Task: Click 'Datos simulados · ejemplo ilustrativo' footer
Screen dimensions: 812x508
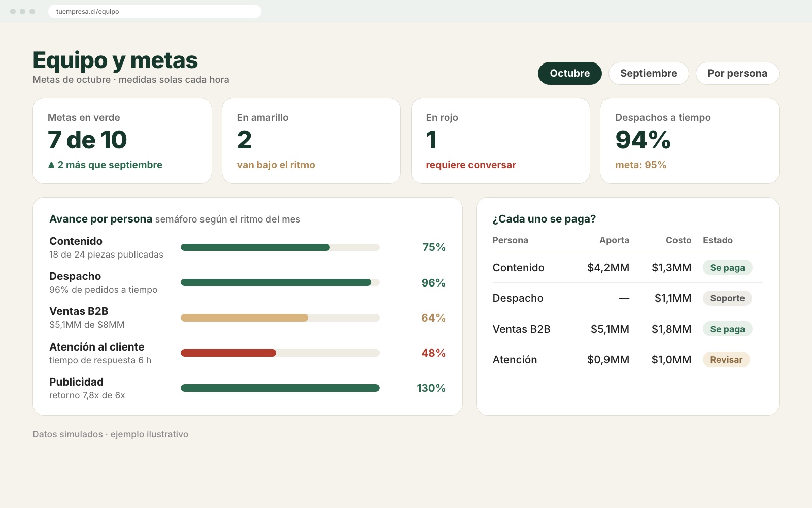Action: (110, 434)
